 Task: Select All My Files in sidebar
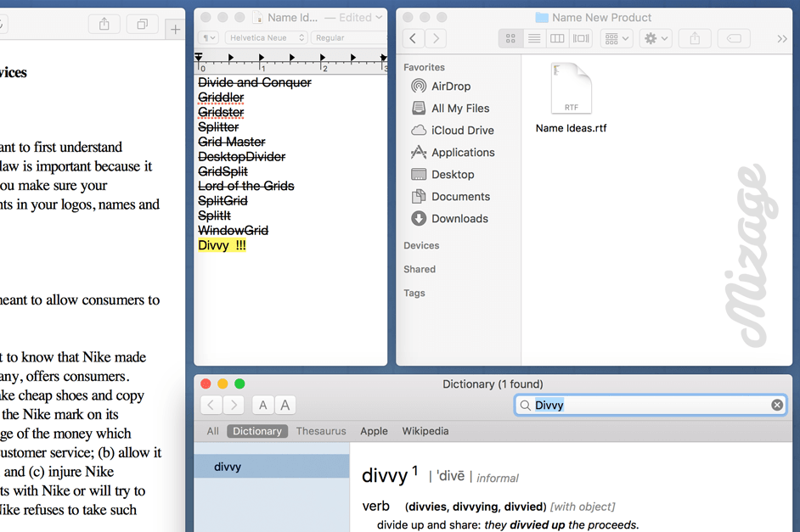pyautogui.click(x=450, y=108)
